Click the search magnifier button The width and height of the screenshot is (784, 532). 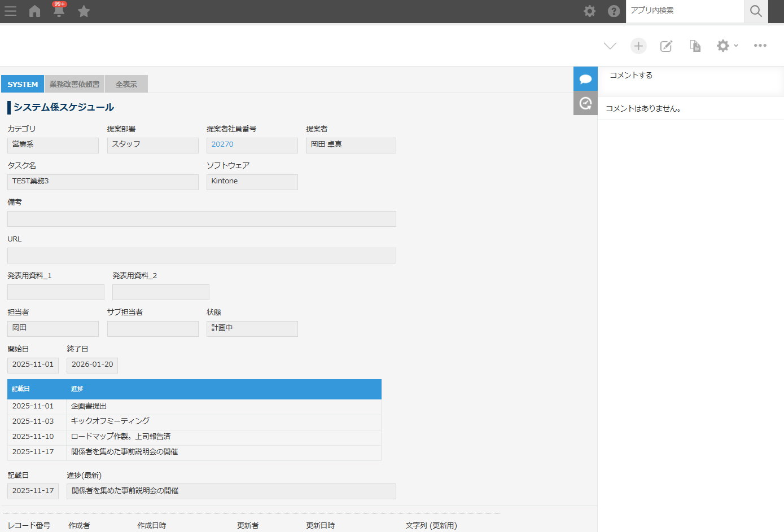pyautogui.click(x=756, y=11)
